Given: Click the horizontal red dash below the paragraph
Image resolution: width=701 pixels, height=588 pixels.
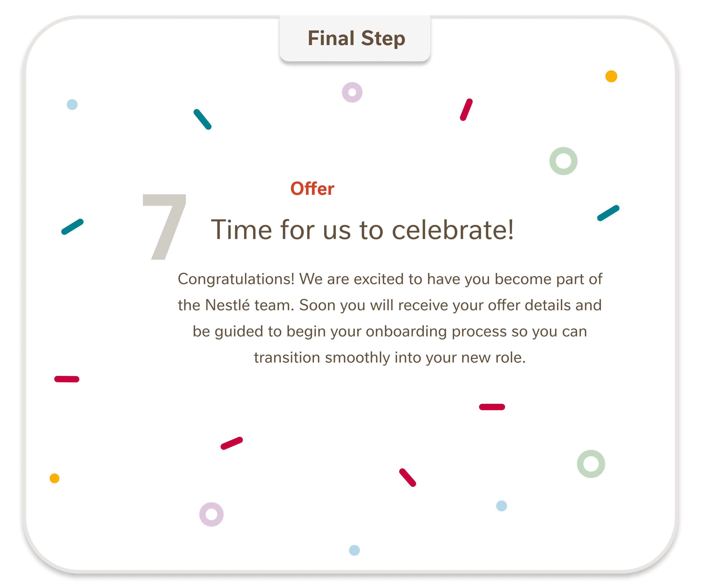Looking at the screenshot, I should click(x=492, y=407).
